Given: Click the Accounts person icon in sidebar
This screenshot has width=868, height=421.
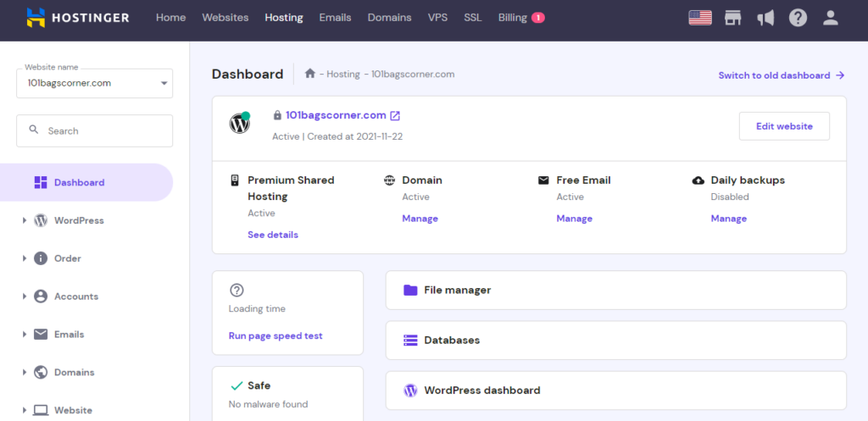Looking at the screenshot, I should 41,296.
